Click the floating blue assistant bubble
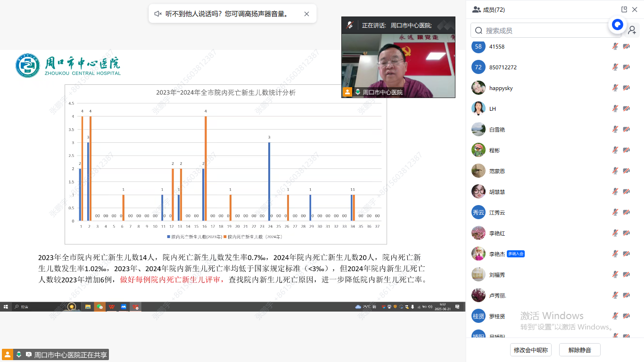The image size is (644, 362). point(617,25)
